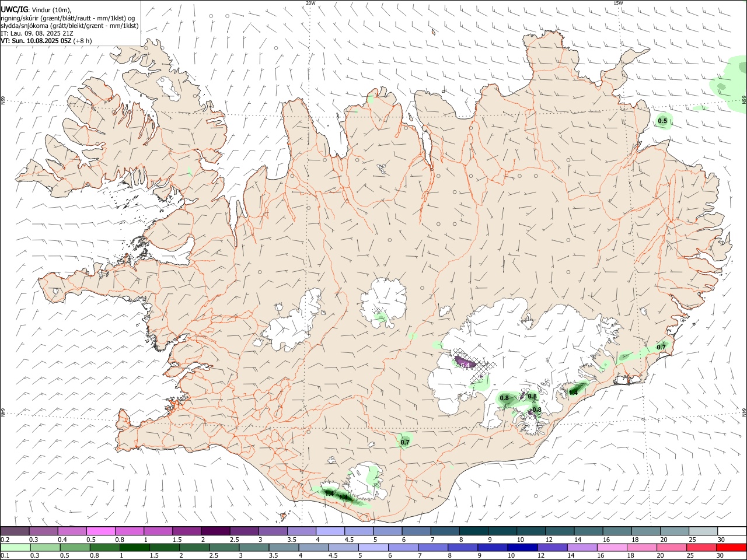The image size is (747, 560).
Task: Select the dark teal 8 swatch in upper legend
Action: pos(473,531)
